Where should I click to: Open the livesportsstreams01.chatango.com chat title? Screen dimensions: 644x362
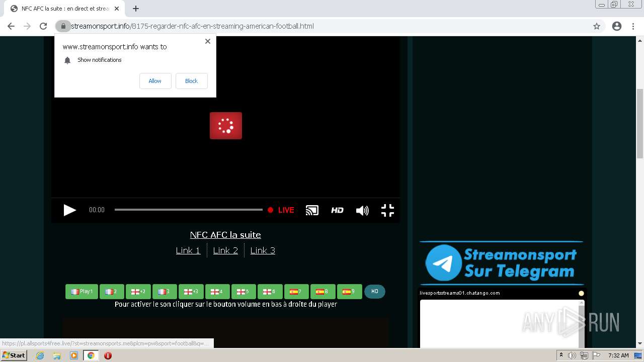click(x=460, y=293)
